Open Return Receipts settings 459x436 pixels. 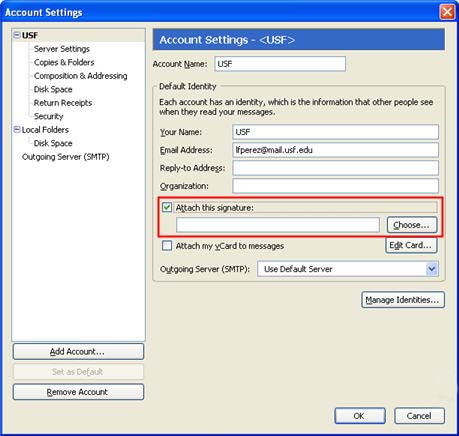tap(63, 103)
